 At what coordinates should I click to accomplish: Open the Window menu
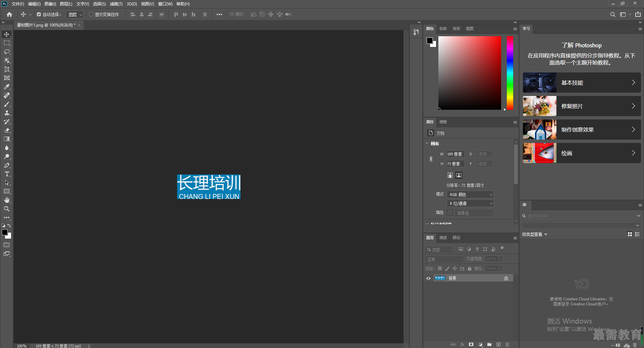[165, 4]
